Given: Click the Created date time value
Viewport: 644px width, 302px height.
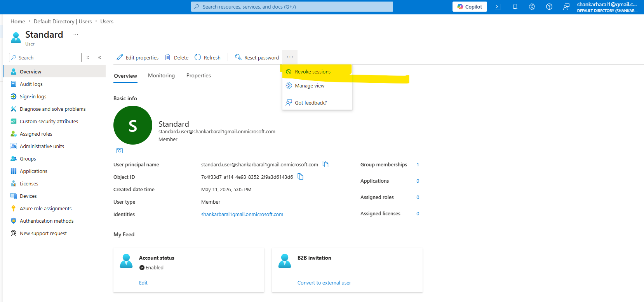Looking at the screenshot, I should (226, 189).
